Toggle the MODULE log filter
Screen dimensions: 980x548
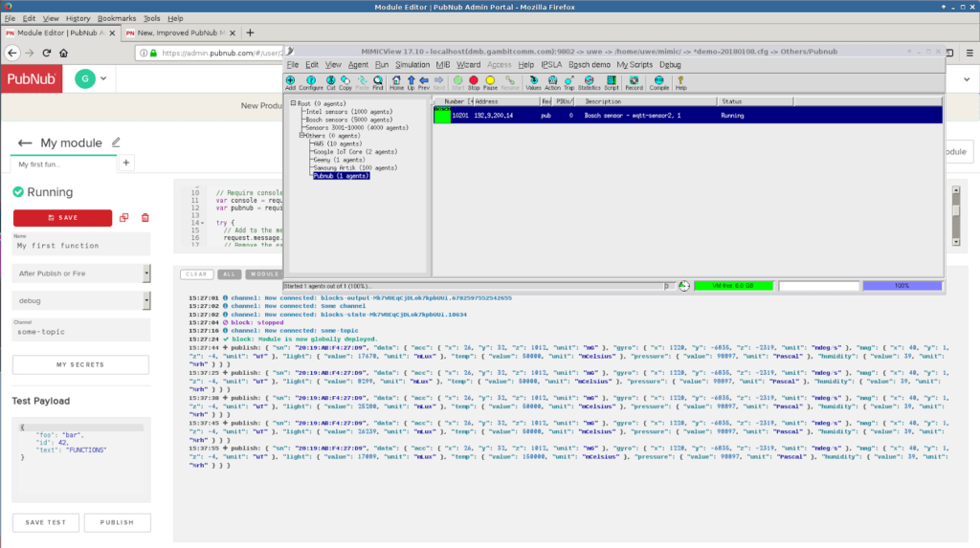(262, 274)
